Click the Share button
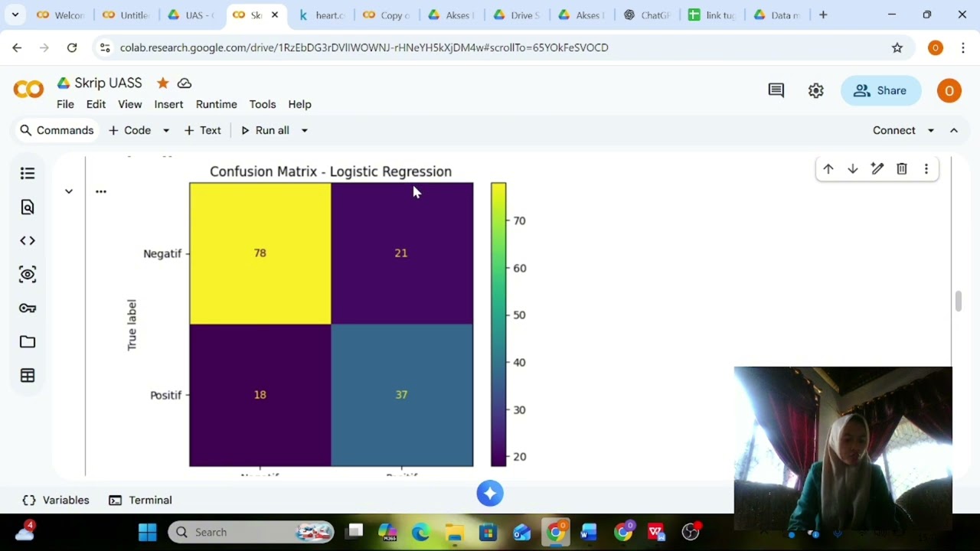Viewport: 980px width, 551px height. pos(880,90)
